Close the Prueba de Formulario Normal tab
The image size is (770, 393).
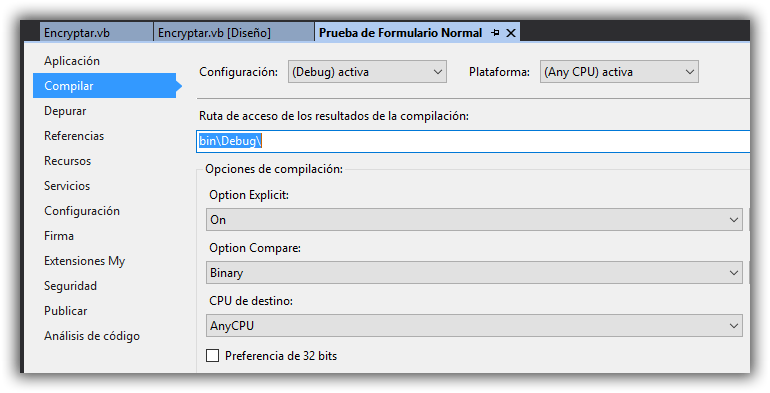[511, 33]
